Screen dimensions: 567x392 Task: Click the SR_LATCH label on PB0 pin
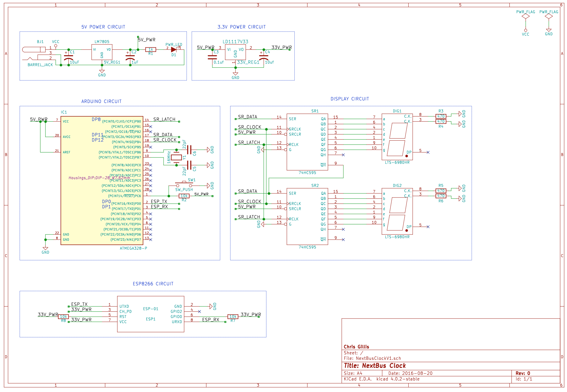(164, 119)
